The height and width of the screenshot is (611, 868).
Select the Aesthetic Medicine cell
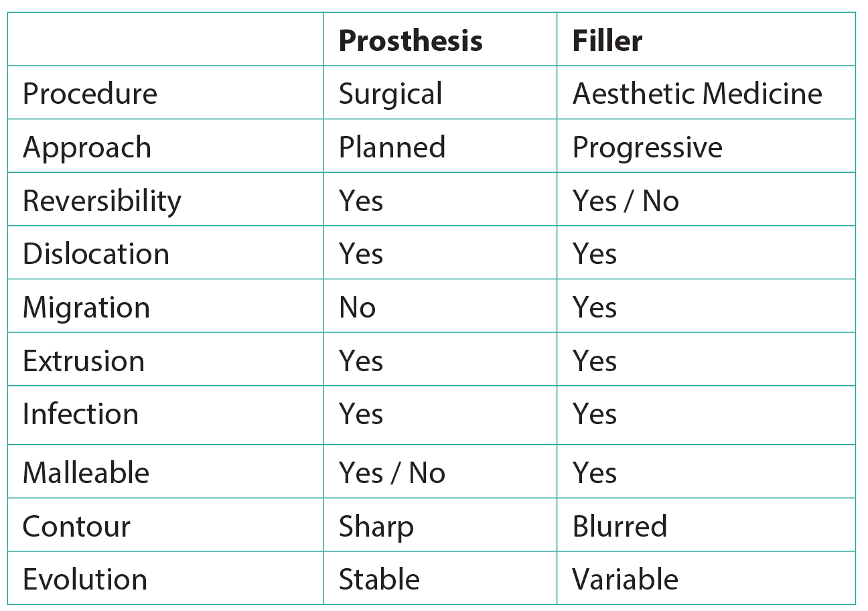[x=697, y=94]
